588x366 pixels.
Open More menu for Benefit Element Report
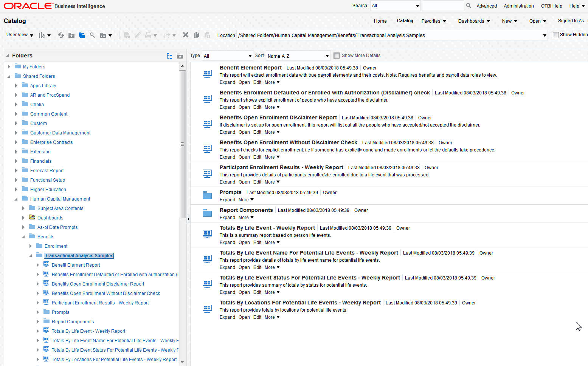pos(272,82)
